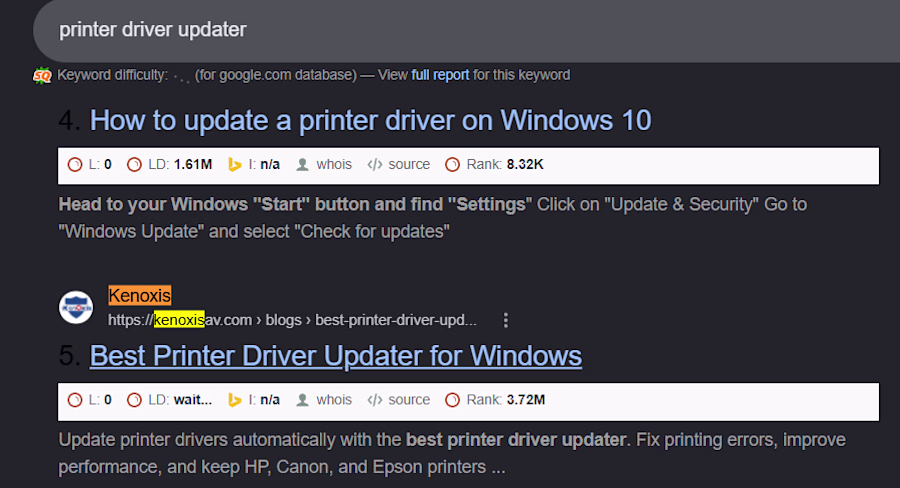Viewport: 900px width, 488px height.
Task: Open source in the result 5 SEO bar
Action: (398, 400)
